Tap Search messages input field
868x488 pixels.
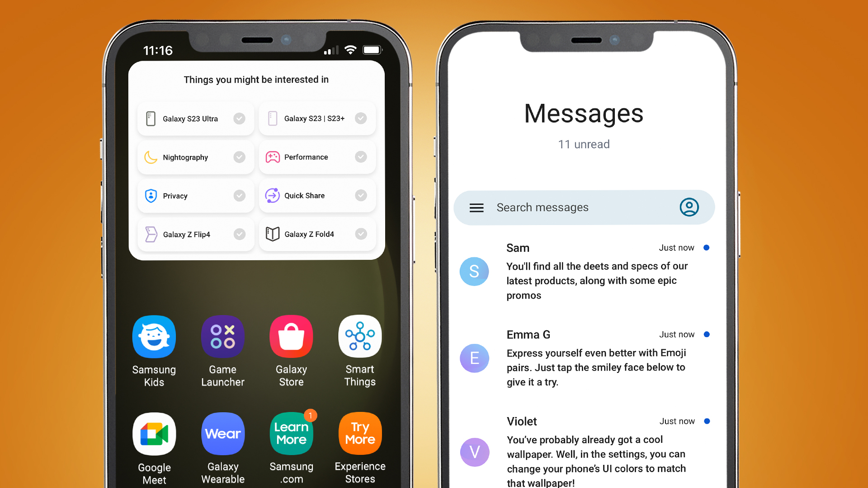[x=584, y=207]
